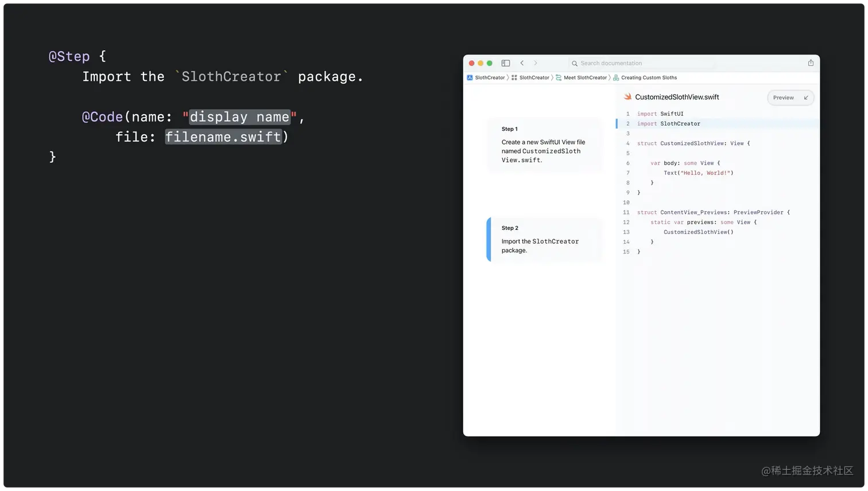
Task: Click 'struct ContentView_Previews: PreviewProvider {' line
Action: click(714, 212)
